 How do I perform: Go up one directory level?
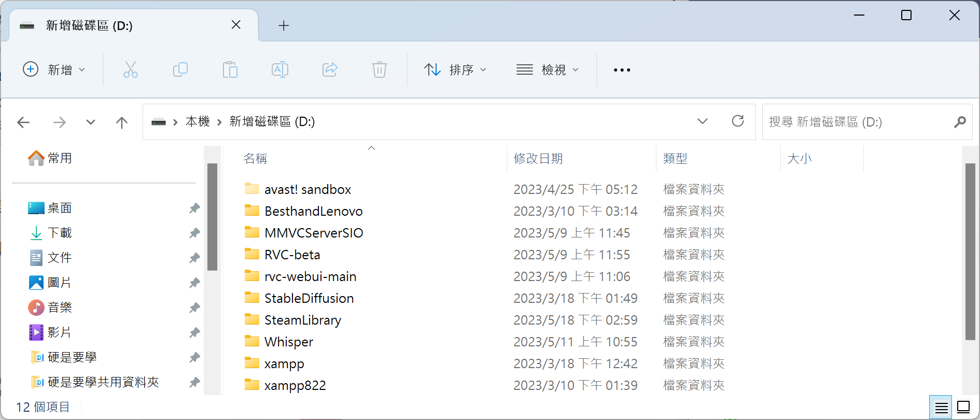click(122, 122)
